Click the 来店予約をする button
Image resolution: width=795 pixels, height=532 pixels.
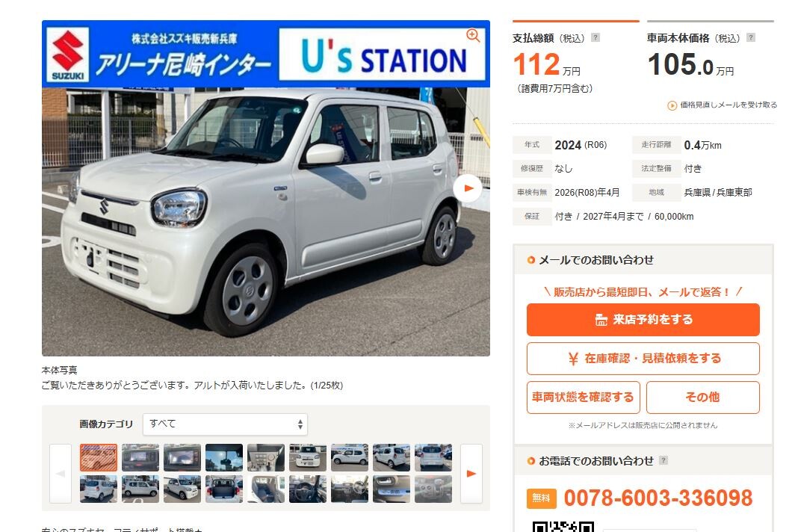tap(643, 320)
